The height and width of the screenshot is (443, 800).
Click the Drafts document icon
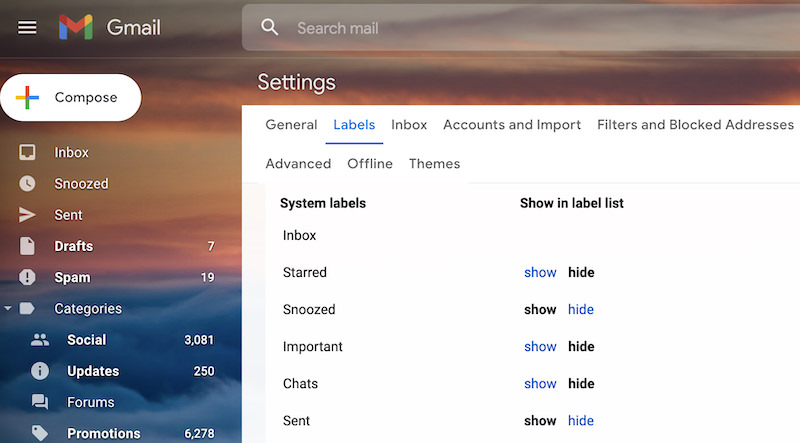27,246
